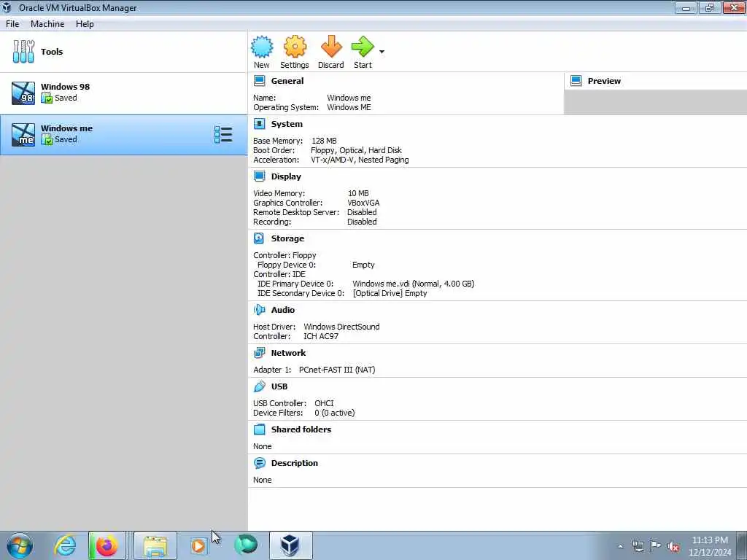Screen dimensions: 747x560
Task: Open Internet Explorer from the taskbar
Action: 65,545
